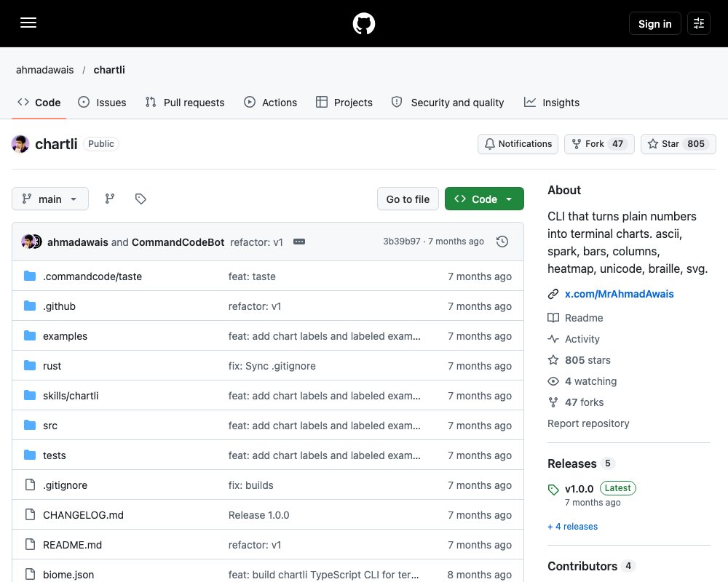
Task: Star the repository with the Star button
Action: pyautogui.click(x=678, y=144)
